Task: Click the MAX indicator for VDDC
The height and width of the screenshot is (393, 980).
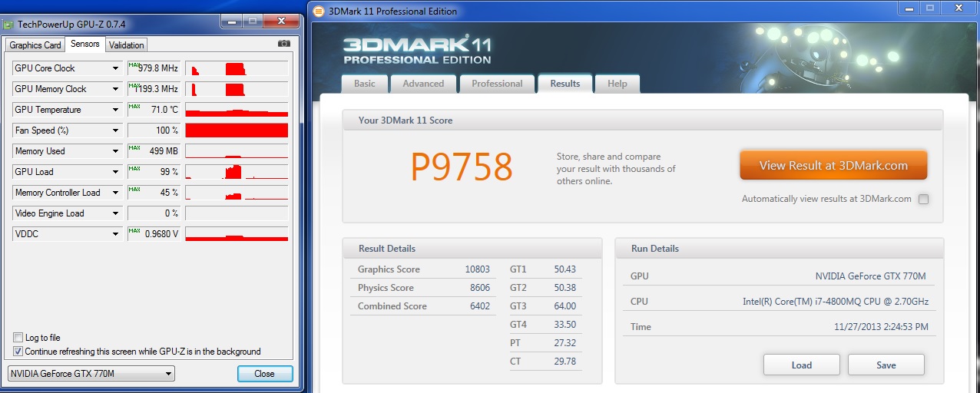Action: click(134, 230)
